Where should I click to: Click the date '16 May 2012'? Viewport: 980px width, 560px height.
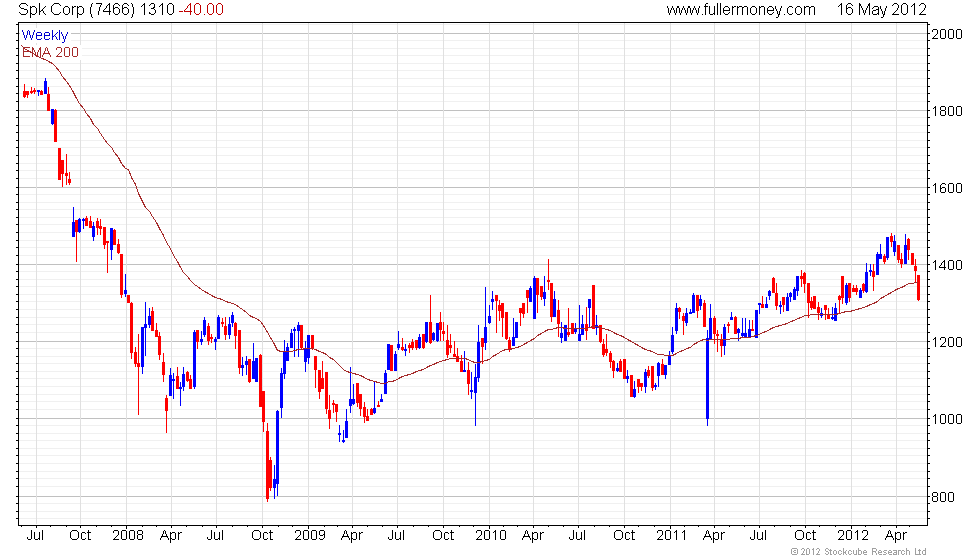881,9
